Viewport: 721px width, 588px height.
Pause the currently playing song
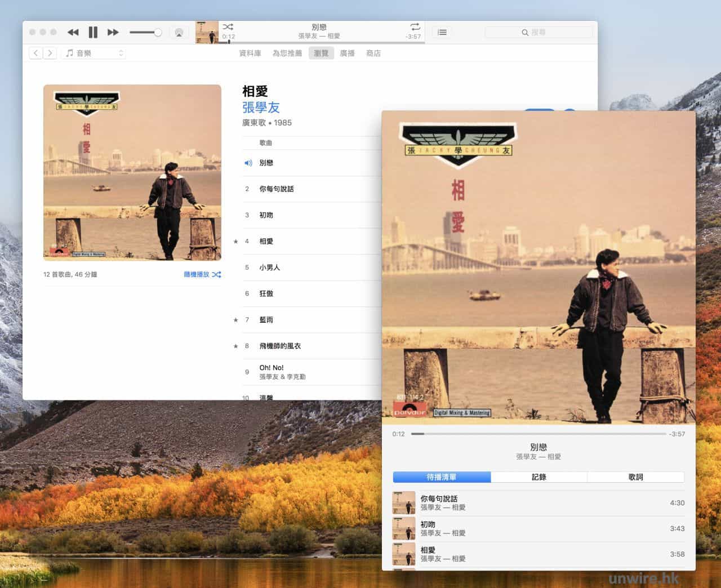93,33
